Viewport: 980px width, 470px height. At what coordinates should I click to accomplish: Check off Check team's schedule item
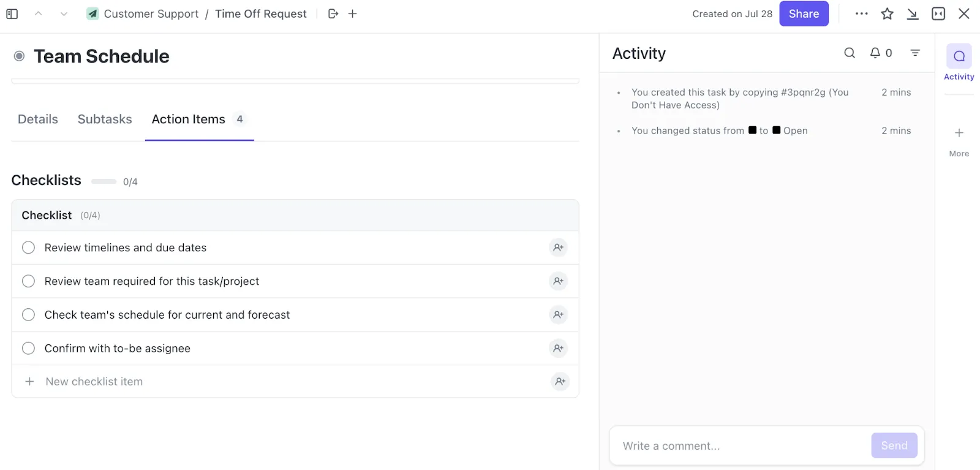pos(28,315)
